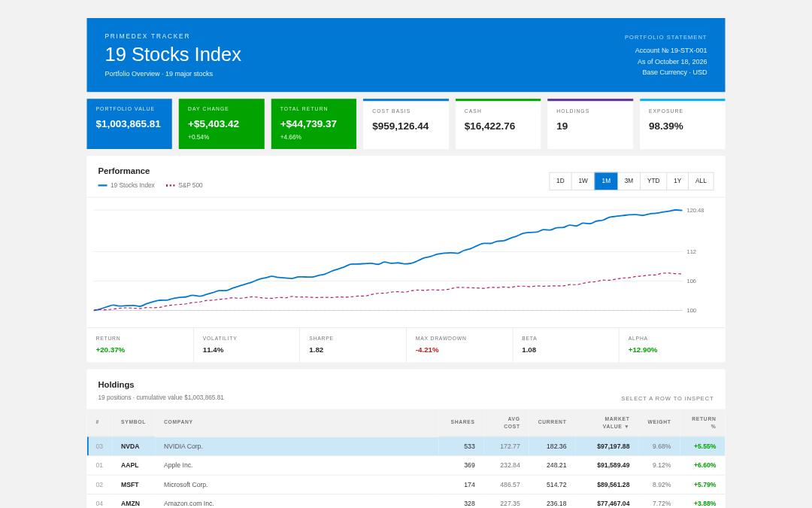Click the Apple Inc. company name
This screenshot has width=812, height=508.
point(178,466)
